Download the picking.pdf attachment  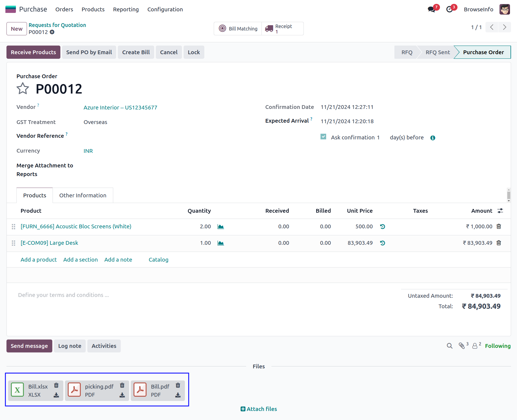tap(122, 395)
